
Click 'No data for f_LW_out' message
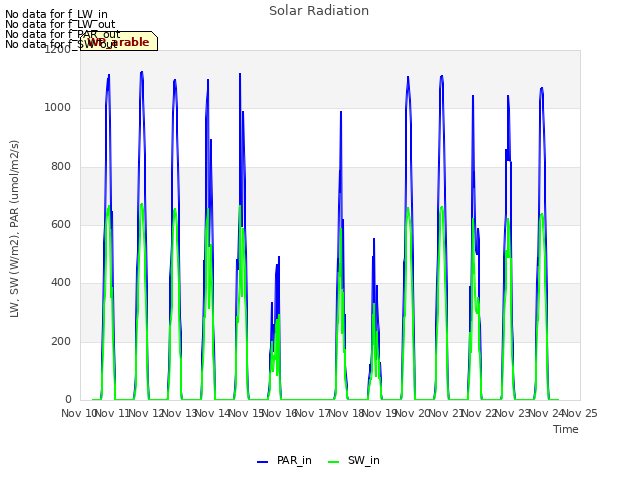pyautogui.click(x=60, y=24)
